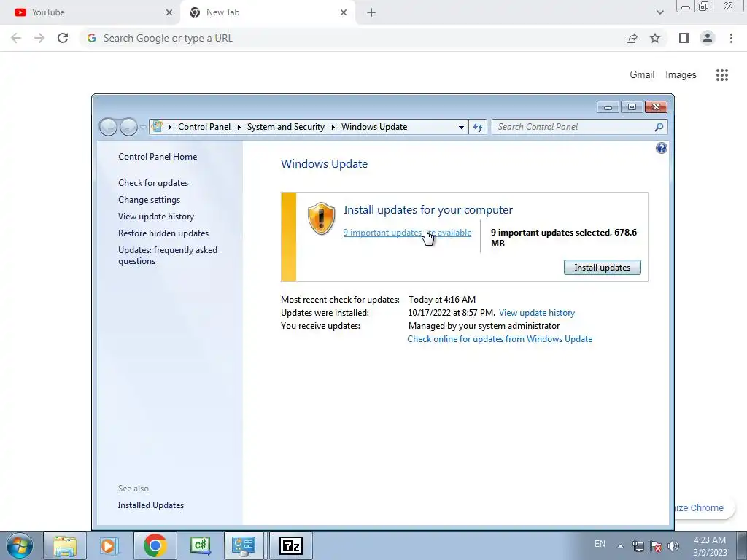Click the yellow shield warning icon
Viewport: 747px width, 560px height.
[321, 218]
